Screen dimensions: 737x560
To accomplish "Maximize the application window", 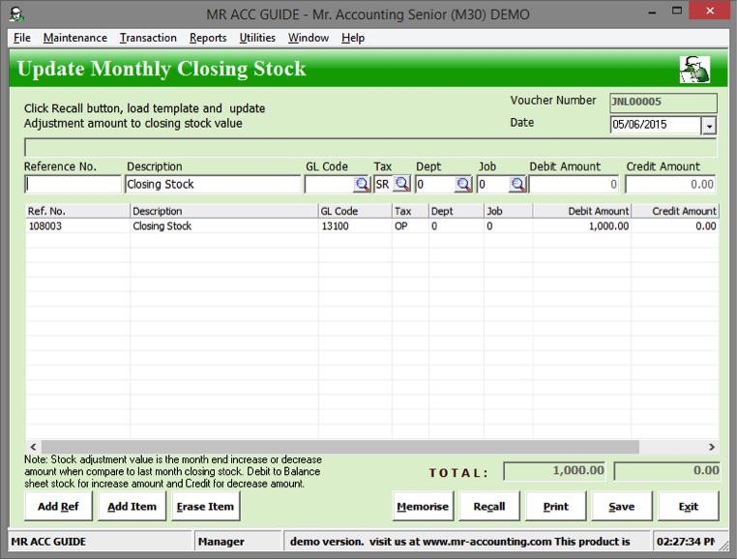I will tap(677, 12).
